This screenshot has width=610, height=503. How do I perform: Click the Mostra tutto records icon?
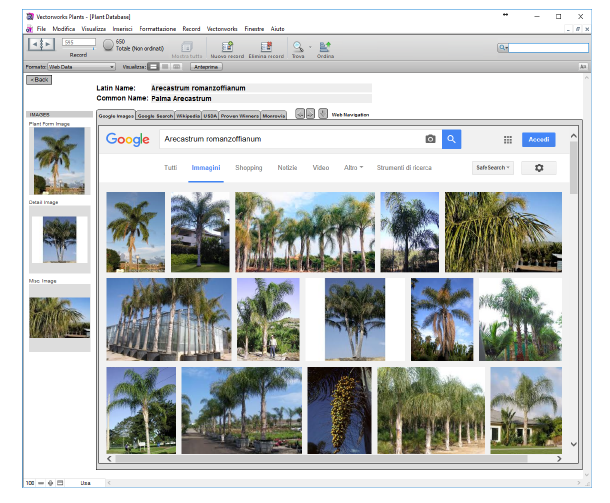(187, 47)
